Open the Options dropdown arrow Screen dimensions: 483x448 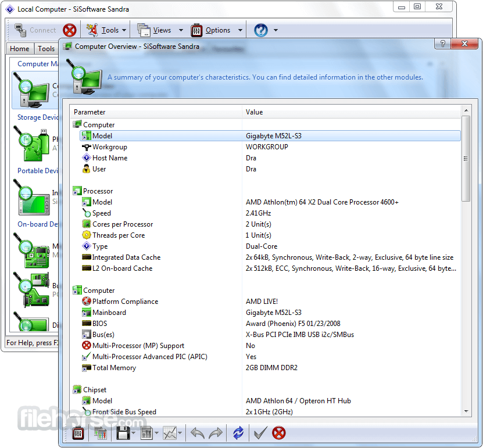(240, 30)
